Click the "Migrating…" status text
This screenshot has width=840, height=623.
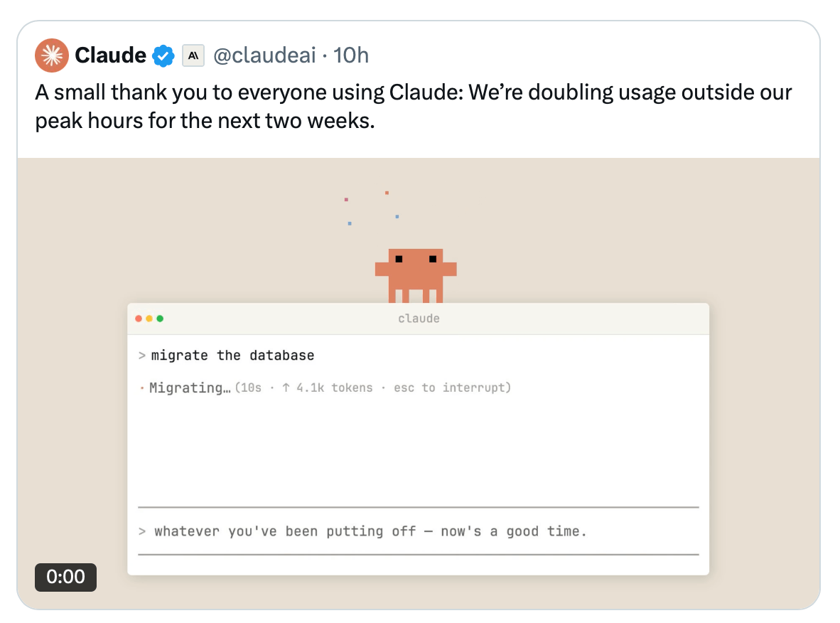point(190,388)
